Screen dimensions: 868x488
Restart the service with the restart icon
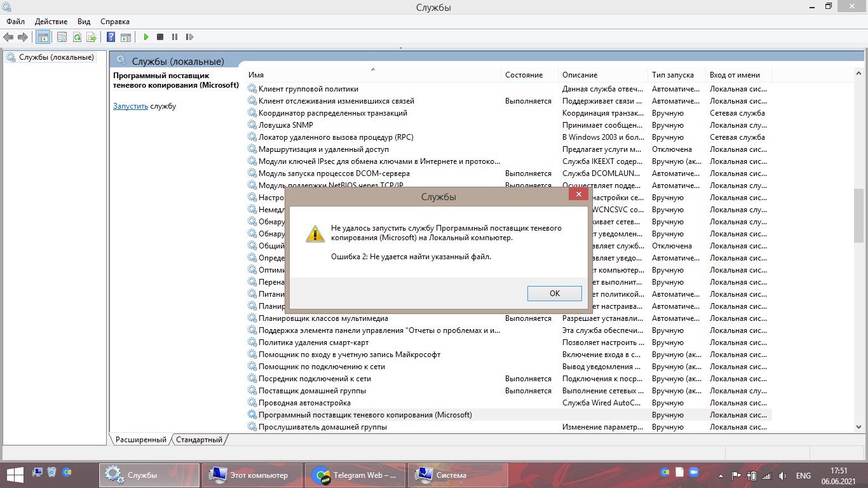coord(189,37)
